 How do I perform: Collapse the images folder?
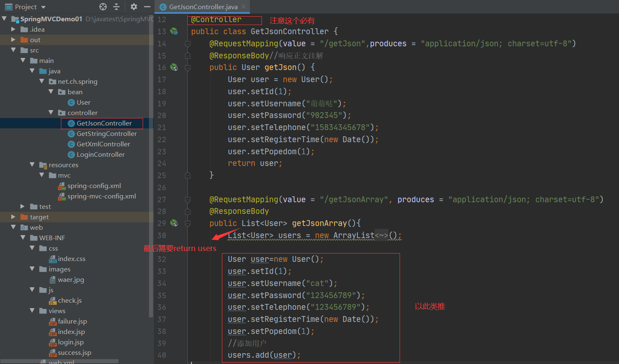[32, 269]
